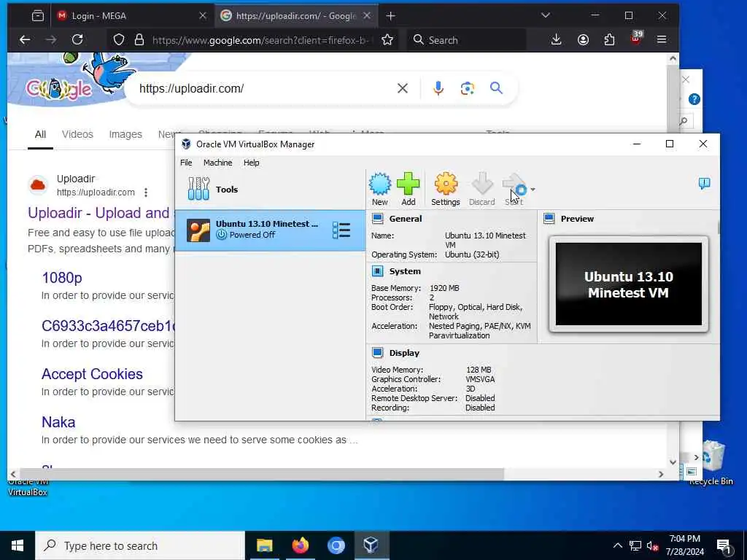Click the Ubuntu 13.10 Minetest VM preview thumbnail
Image resolution: width=747 pixels, height=560 pixels.
click(628, 284)
